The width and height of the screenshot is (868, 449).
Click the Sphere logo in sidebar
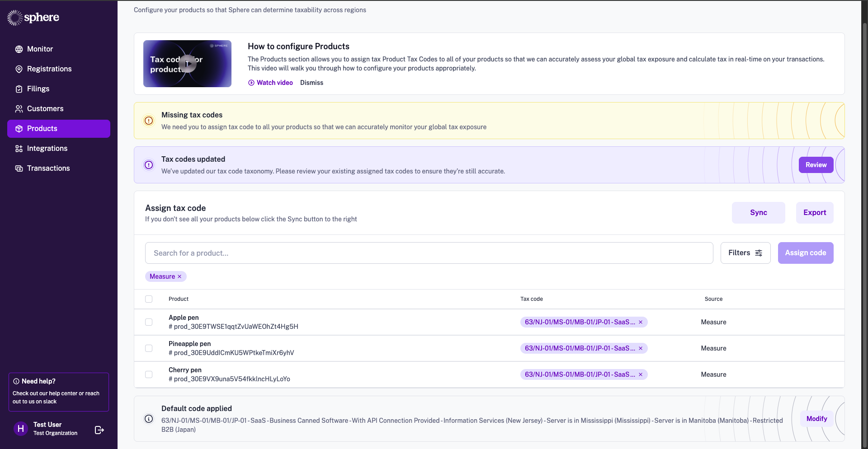point(33,18)
